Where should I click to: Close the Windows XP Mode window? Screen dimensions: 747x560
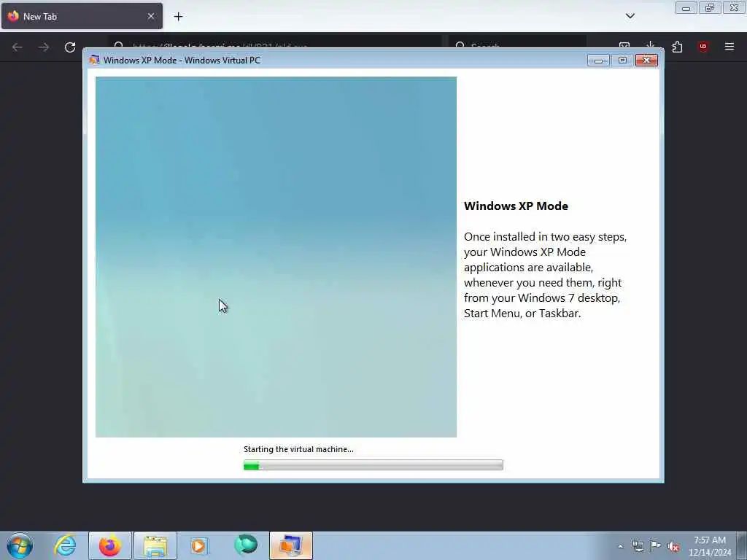646,61
